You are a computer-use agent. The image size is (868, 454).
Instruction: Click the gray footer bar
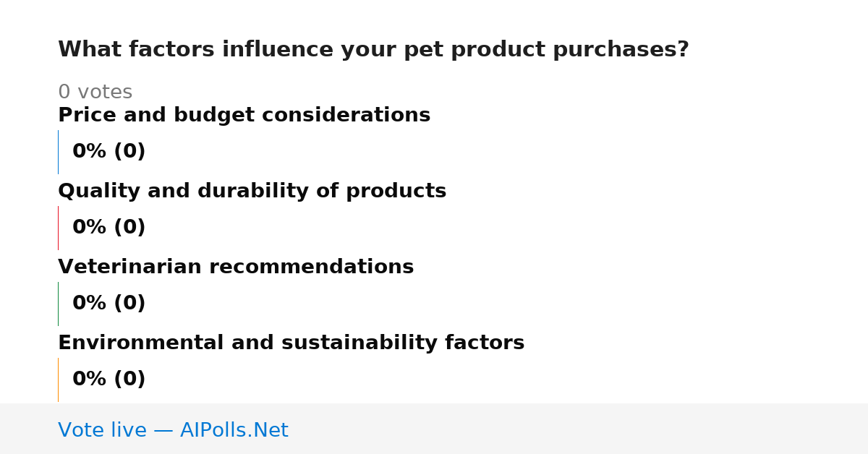point(434,429)
